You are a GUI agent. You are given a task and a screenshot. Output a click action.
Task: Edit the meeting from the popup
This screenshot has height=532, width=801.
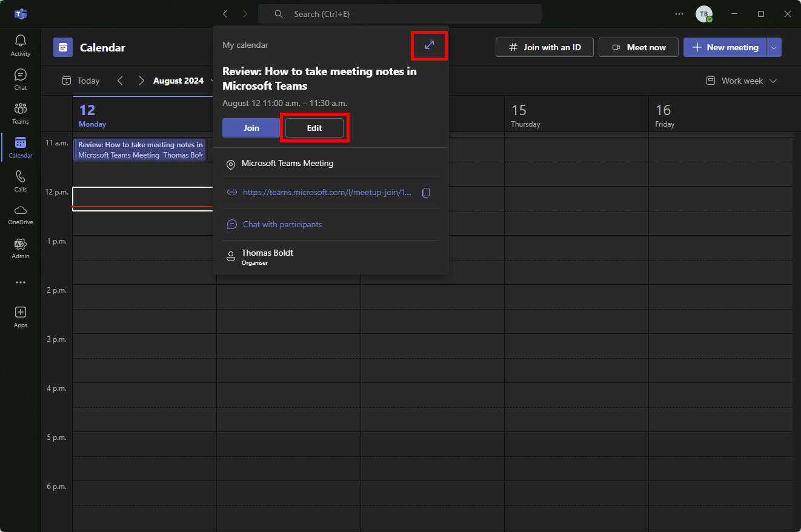314,128
